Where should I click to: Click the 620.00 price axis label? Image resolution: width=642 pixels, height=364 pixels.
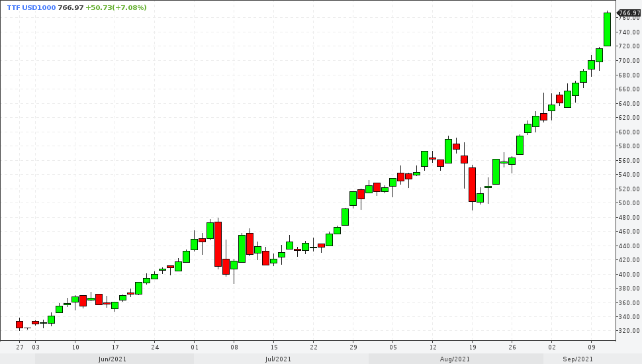(629, 118)
